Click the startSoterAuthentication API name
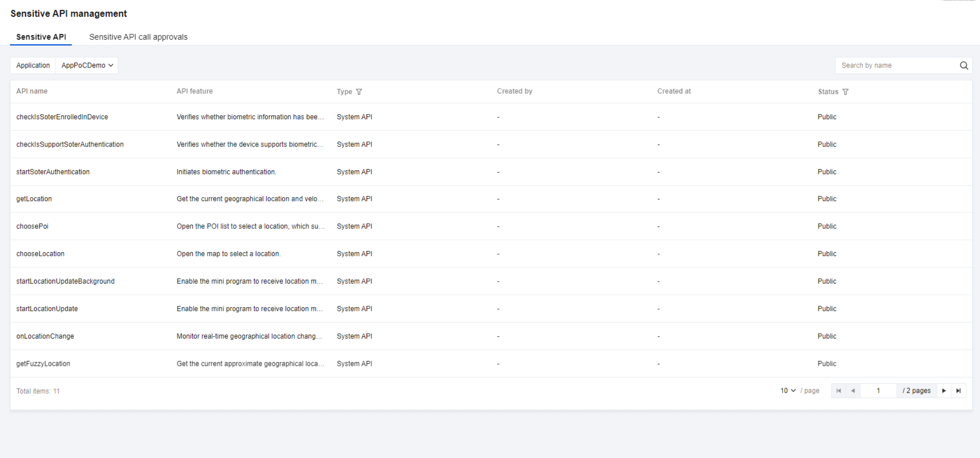This screenshot has height=458, width=980. pos(53,172)
